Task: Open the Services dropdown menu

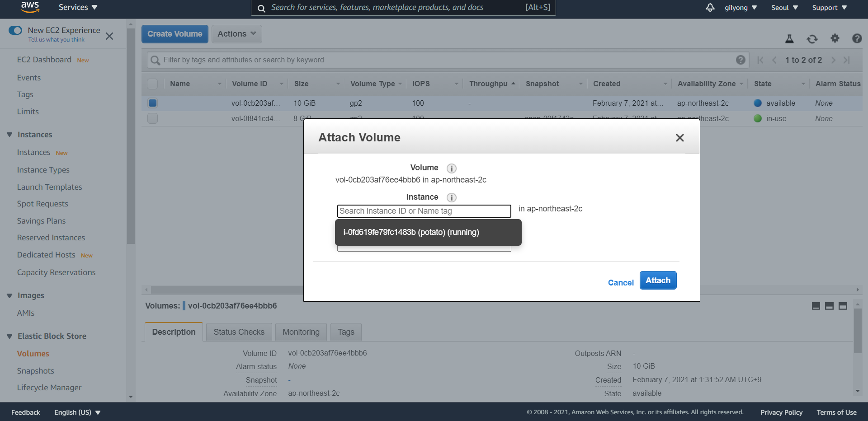Action: 78,7
